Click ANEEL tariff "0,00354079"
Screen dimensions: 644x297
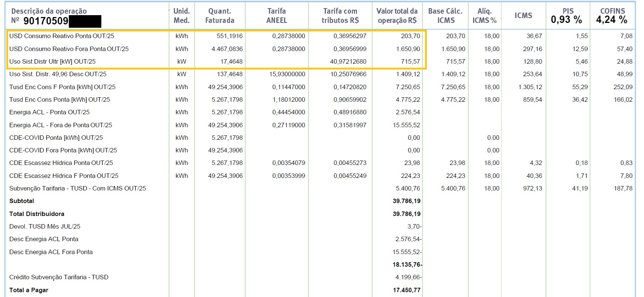coord(289,163)
